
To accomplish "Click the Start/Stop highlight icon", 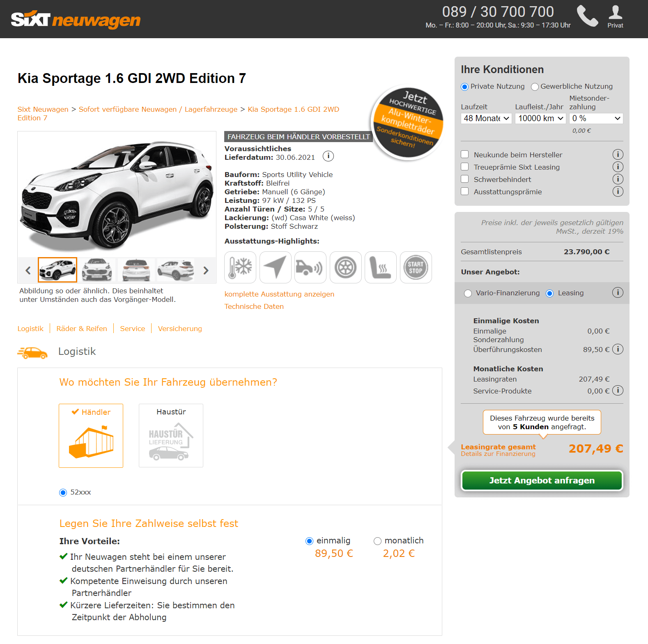I will [x=416, y=267].
